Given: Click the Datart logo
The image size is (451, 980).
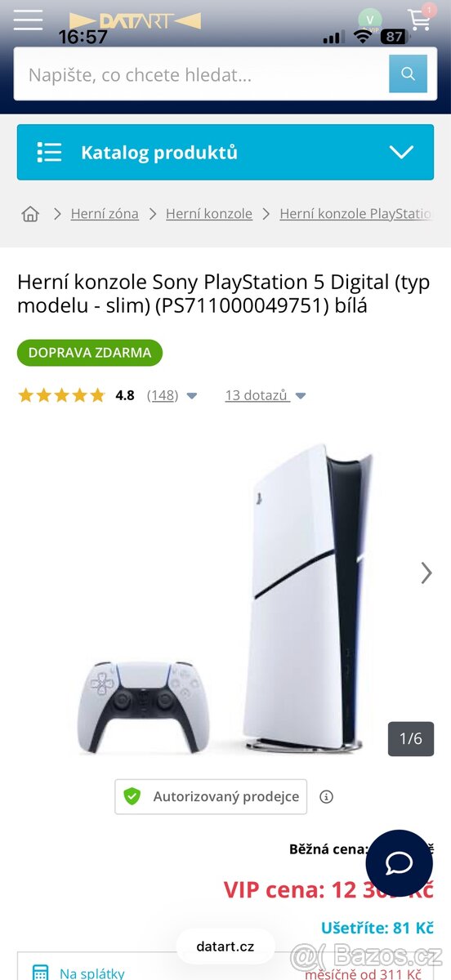Looking at the screenshot, I should point(135,20).
